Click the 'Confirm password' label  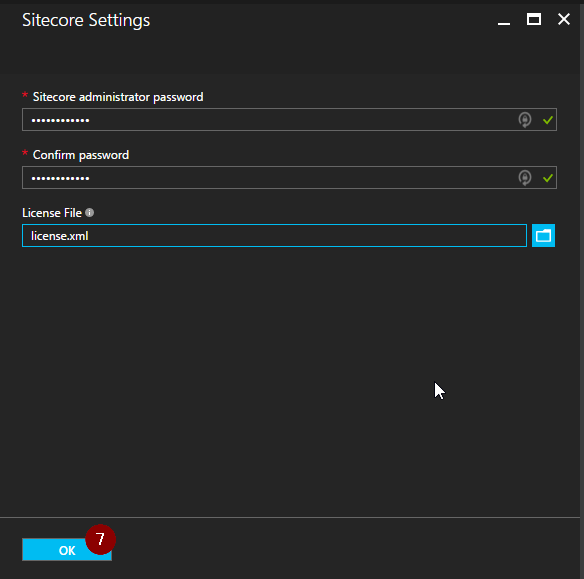click(x=81, y=155)
